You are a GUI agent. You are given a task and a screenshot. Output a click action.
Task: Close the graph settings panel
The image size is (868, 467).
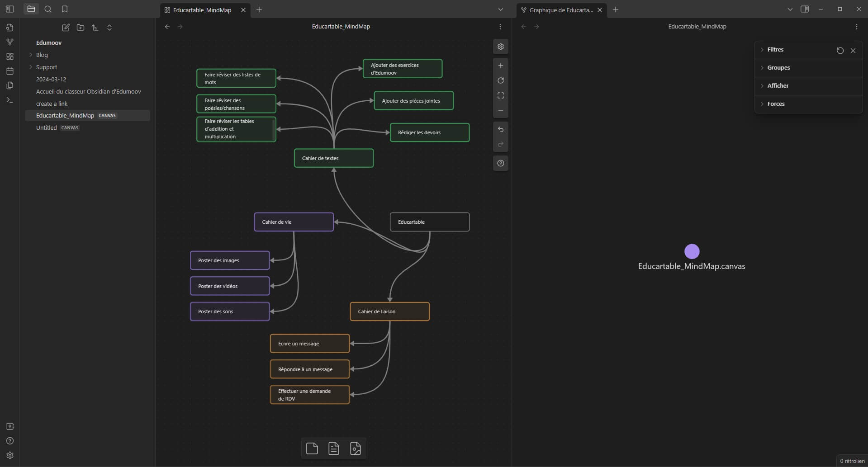coord(853,51)
